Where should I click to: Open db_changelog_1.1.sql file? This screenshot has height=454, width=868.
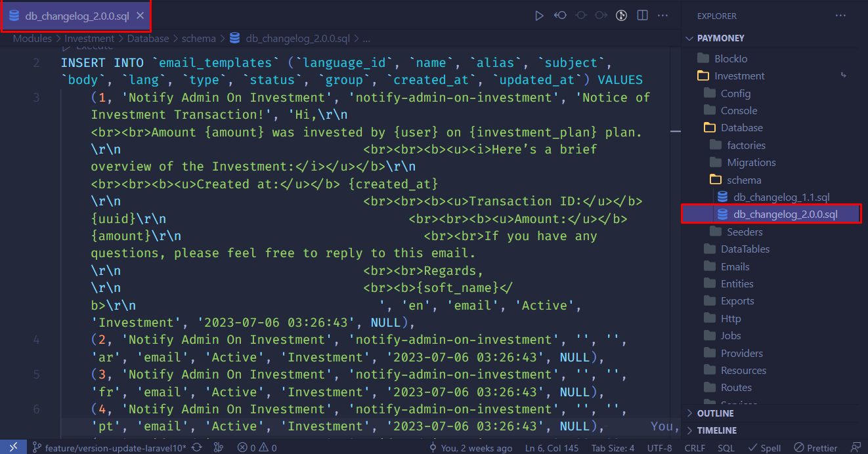point(781,197)
